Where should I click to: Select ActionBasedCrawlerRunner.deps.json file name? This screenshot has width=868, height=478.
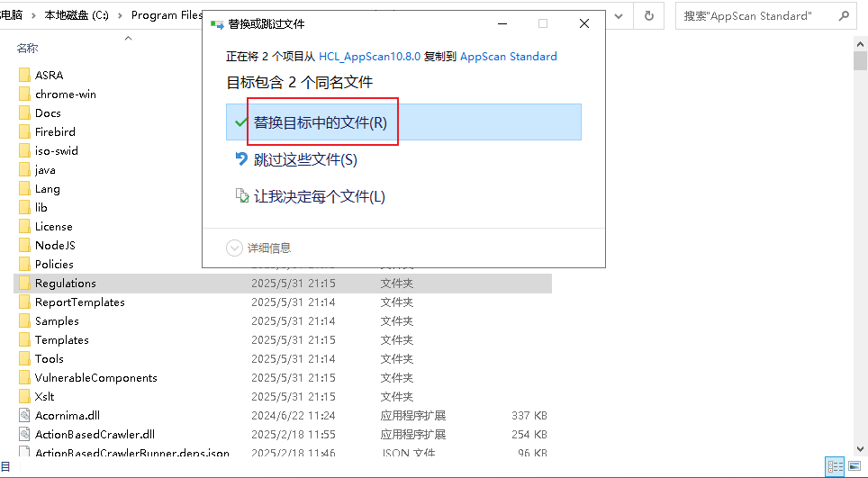pos(131,453)
